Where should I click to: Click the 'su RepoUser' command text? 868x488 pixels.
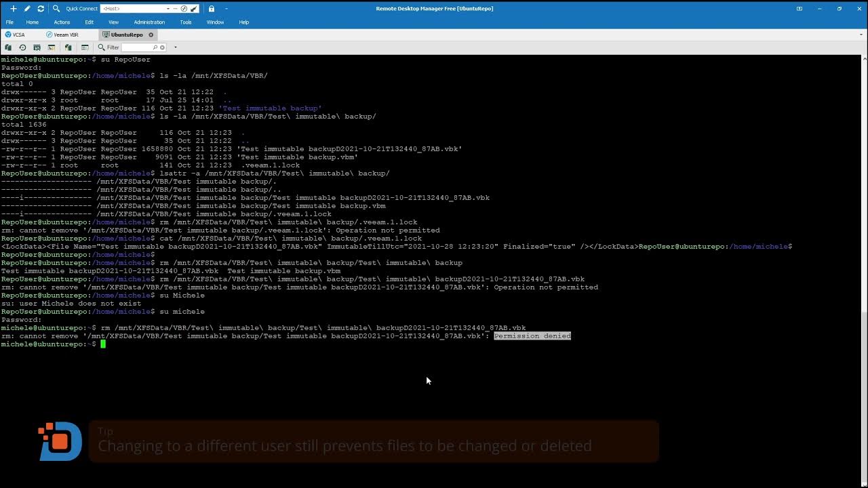(x=125, y=60)
